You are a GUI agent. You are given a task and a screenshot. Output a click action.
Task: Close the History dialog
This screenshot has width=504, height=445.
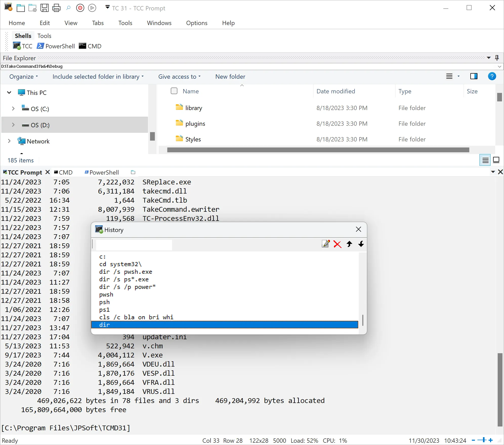tap(358, 229)
